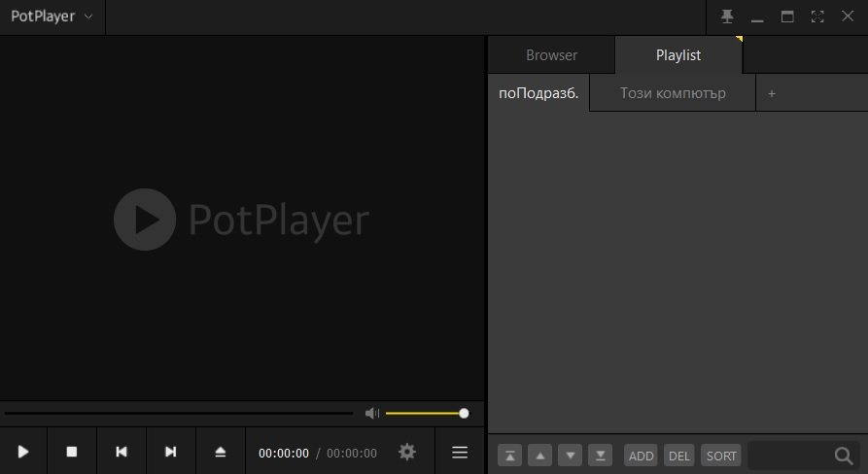Toggle playlist panel via hamburger icon
868x474 pixels.
coord(460,452)
